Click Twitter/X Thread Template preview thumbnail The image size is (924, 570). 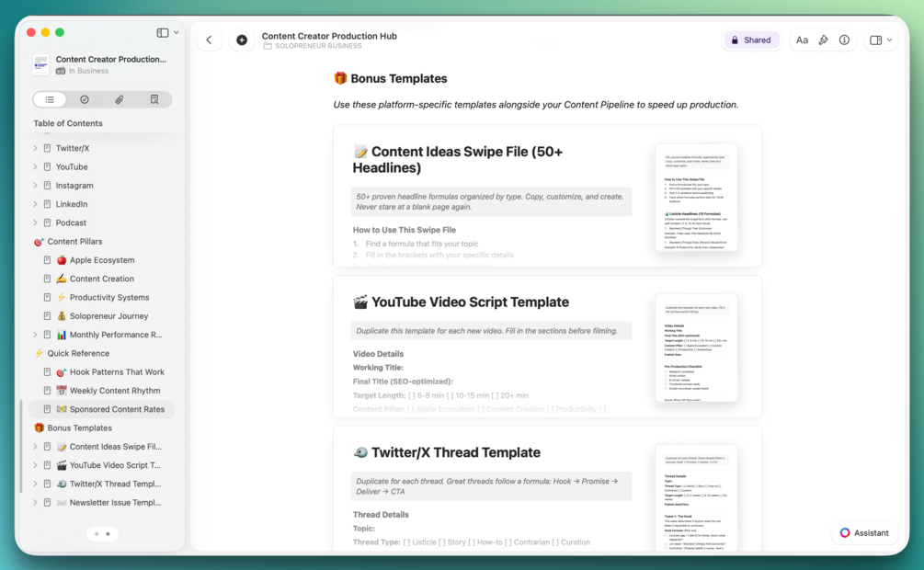696,498
